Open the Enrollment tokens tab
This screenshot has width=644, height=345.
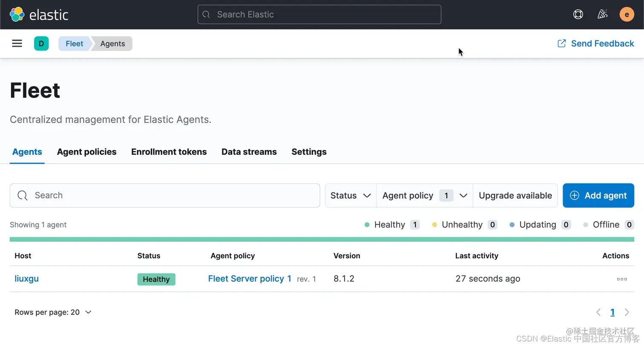click(169, 152)
